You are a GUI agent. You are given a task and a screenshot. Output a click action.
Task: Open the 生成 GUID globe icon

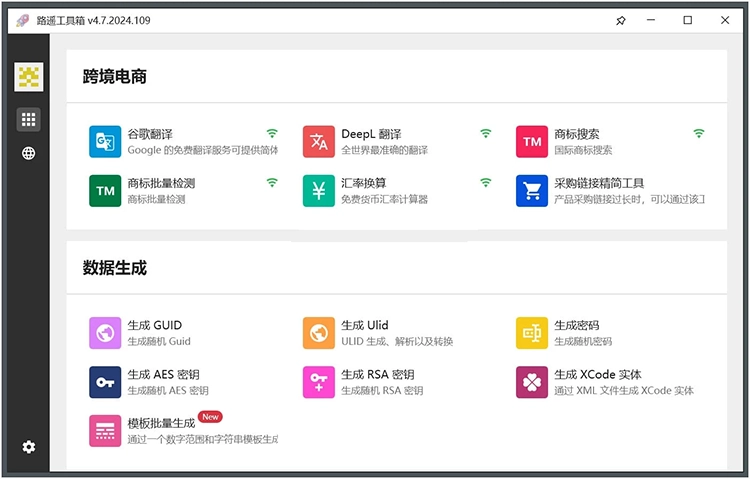(105, 333)
